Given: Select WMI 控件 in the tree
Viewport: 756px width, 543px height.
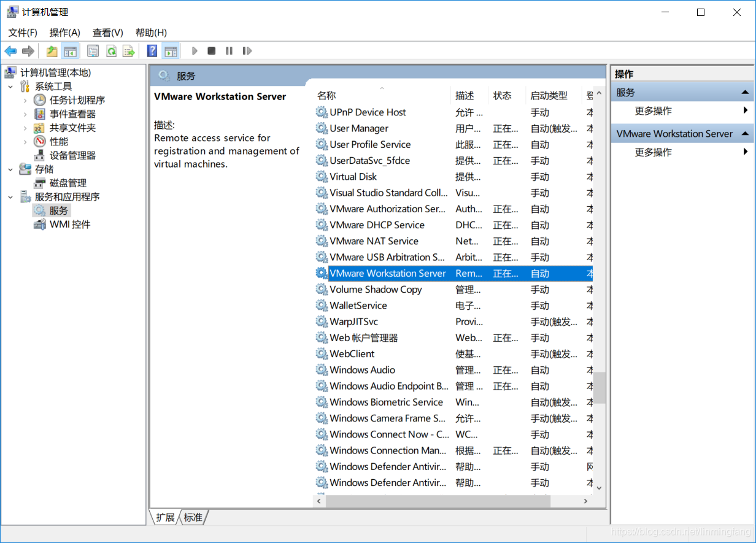Looking at the screenshot, I should tap(70, 225).
